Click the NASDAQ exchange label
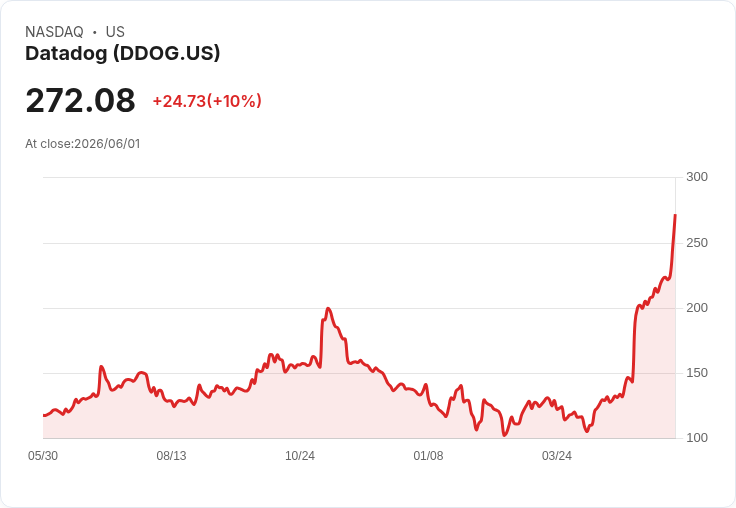This screenshot has width=736, height=508. click(54, 32)
